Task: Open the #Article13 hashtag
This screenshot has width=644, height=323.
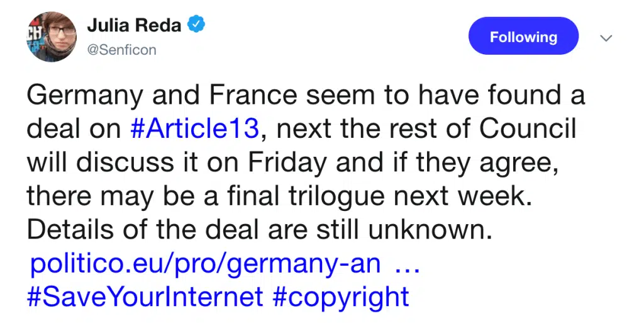Action: (195, 128)
